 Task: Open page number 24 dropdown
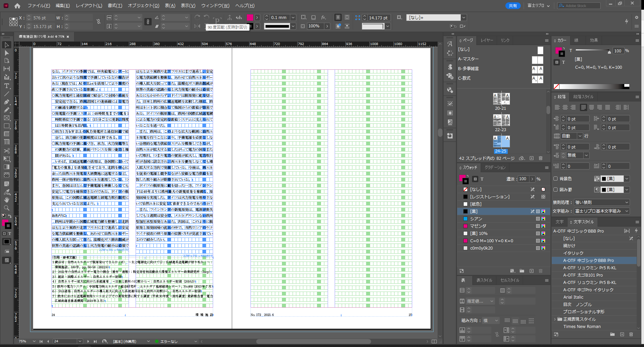(80, 341)
